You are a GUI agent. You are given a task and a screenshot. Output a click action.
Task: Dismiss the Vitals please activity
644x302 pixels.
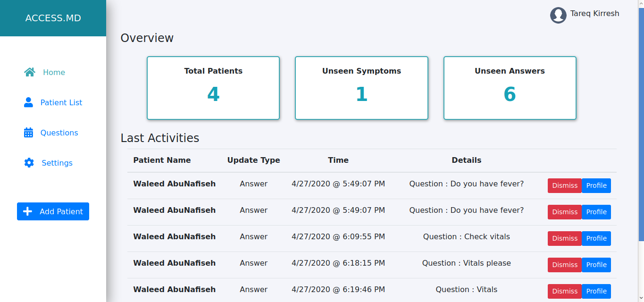tap(565, 265)
